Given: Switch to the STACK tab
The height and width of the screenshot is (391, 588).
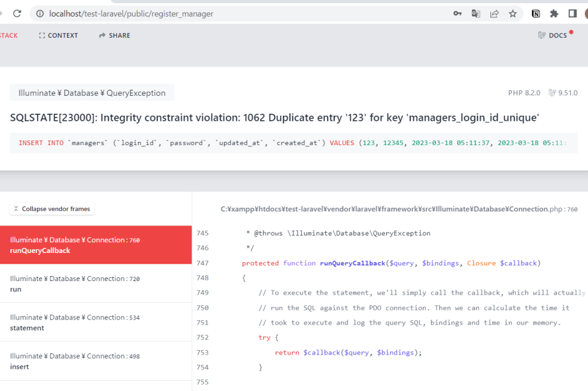Looking at the screenshot, I should click(8, 36).
